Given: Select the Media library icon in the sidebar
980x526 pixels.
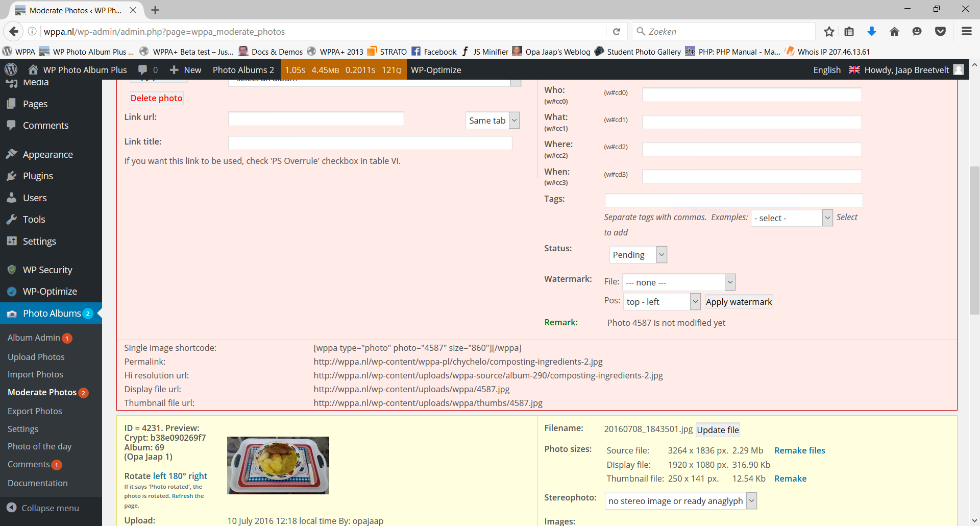Looking at the screenshot, I should point(12,82).
